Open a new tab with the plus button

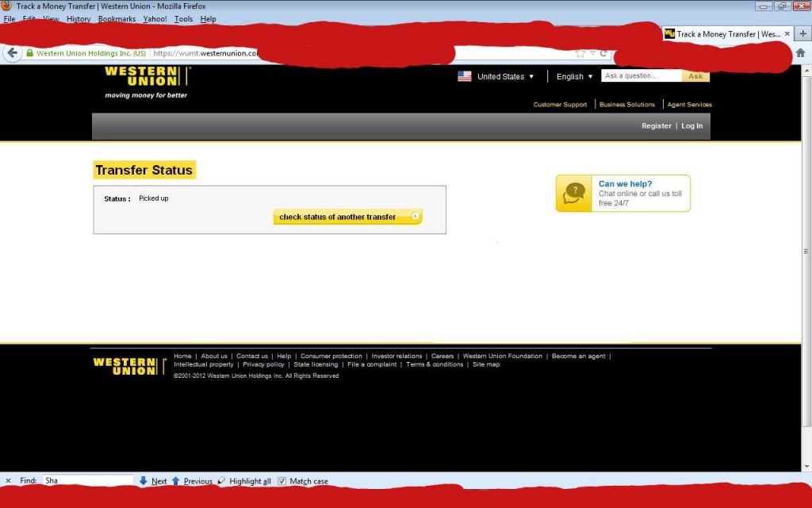(x=802, y=33)
